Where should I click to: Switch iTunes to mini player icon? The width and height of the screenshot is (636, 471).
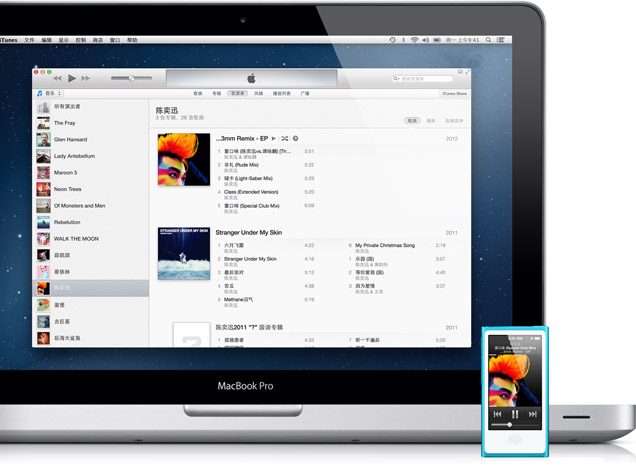[x=460, y=72]
